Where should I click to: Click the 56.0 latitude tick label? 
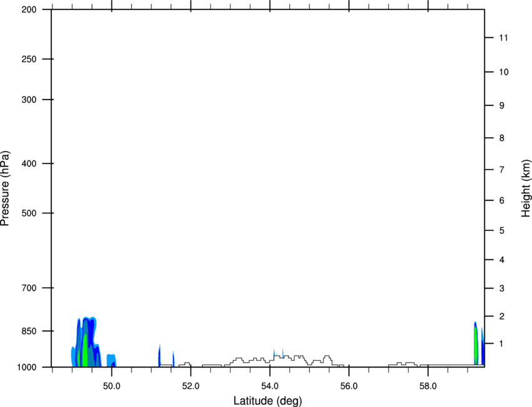(x=349, y=386)
